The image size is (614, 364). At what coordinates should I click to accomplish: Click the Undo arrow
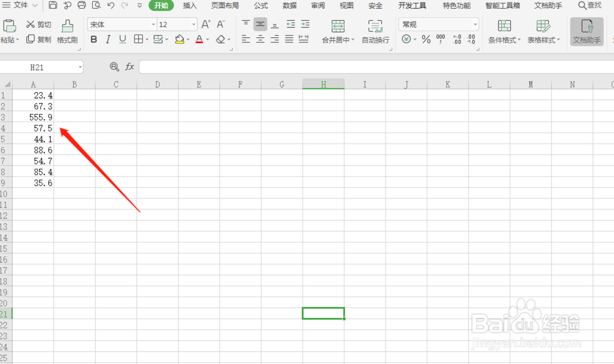click(111, 5)
